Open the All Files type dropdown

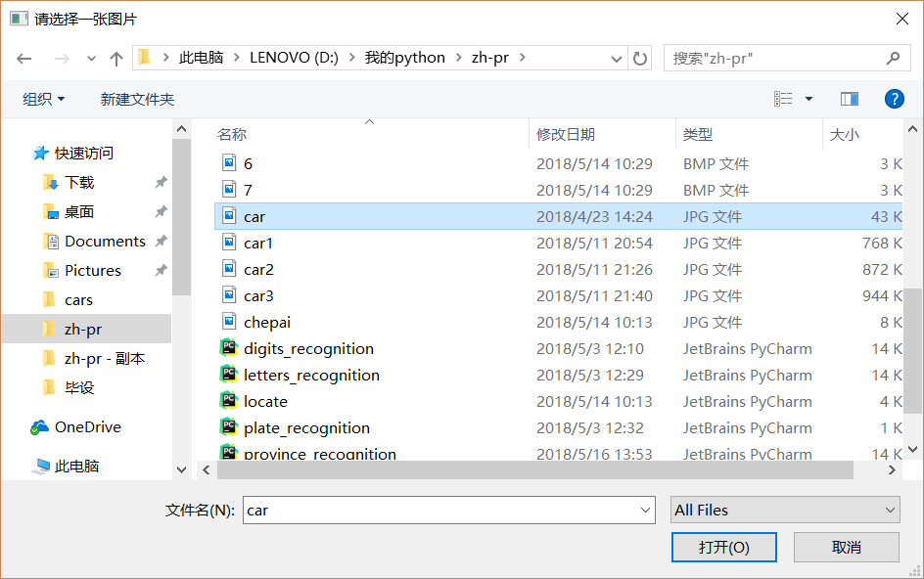tap(785, 511)
